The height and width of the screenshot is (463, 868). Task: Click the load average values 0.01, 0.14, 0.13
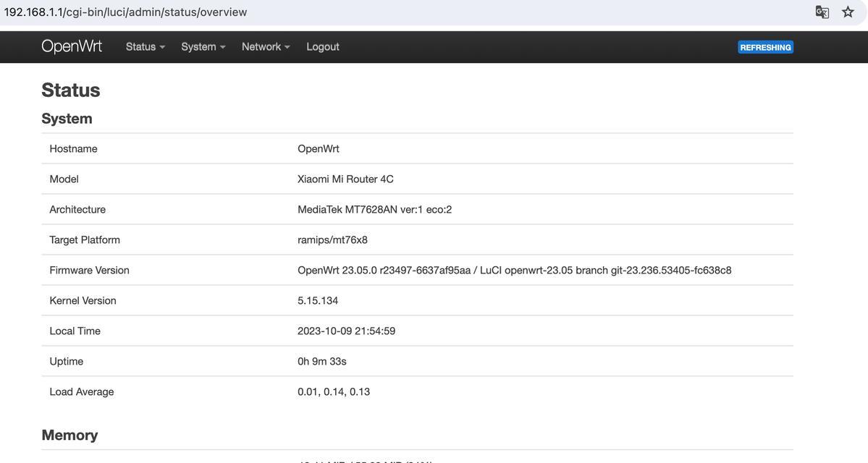[334, 392]
